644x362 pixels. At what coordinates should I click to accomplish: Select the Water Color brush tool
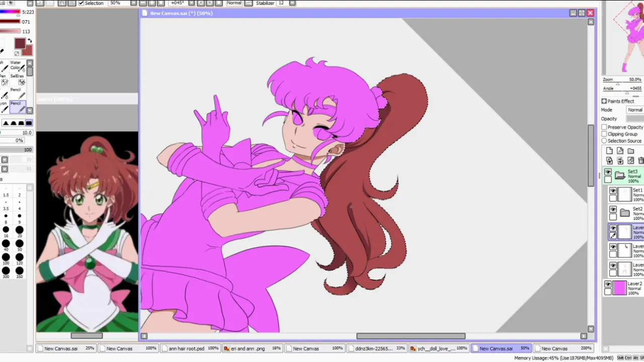click(17, 67)
